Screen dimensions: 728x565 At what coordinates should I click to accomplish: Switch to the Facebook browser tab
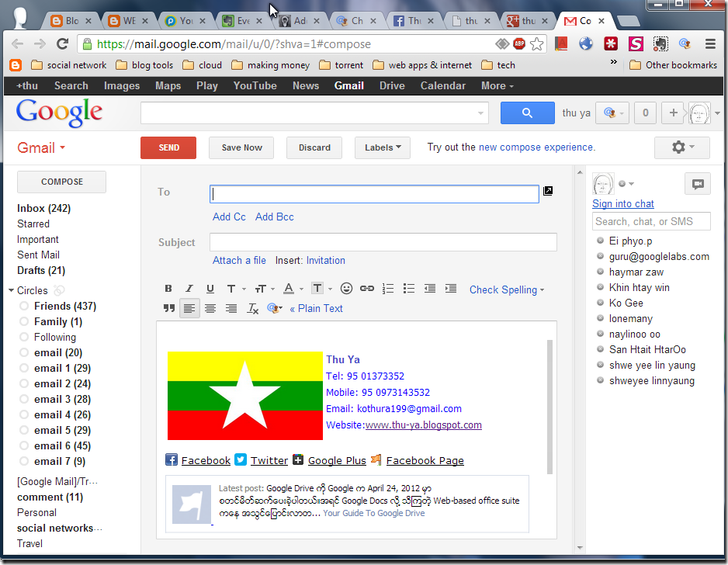click(x=413, y=21)
